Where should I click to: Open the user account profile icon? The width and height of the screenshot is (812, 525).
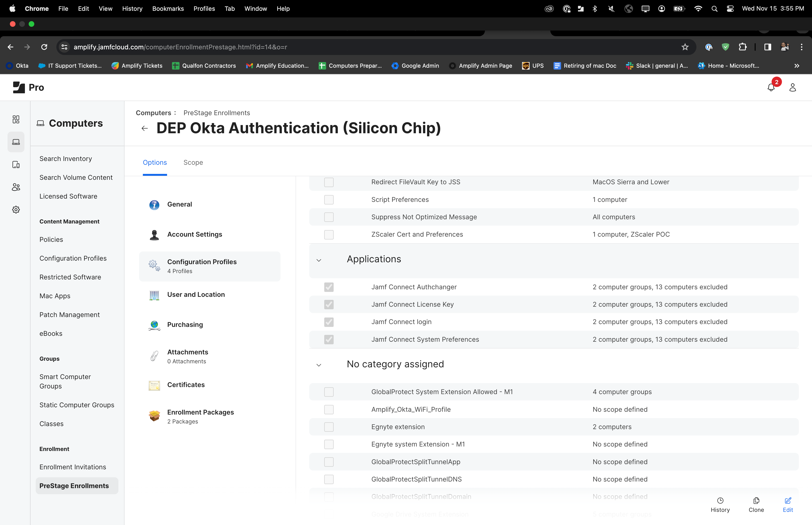pyautogui.click(x=792, y=87)
